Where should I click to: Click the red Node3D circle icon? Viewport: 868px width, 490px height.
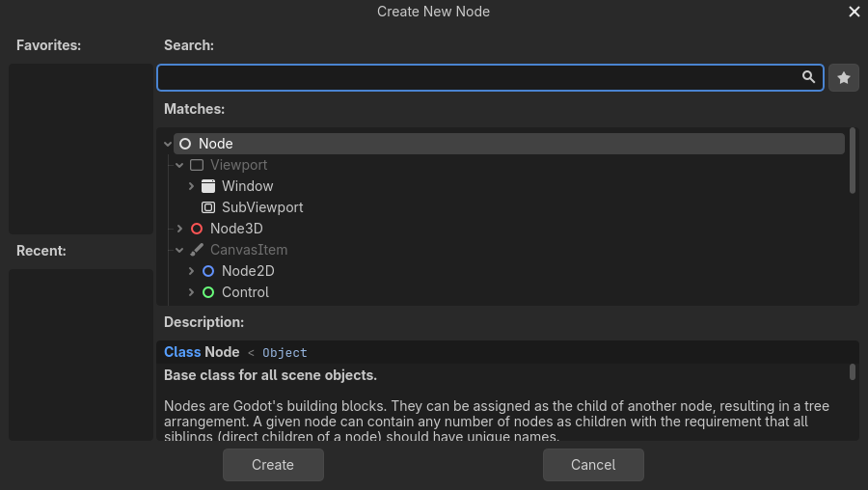pos(197,229)
